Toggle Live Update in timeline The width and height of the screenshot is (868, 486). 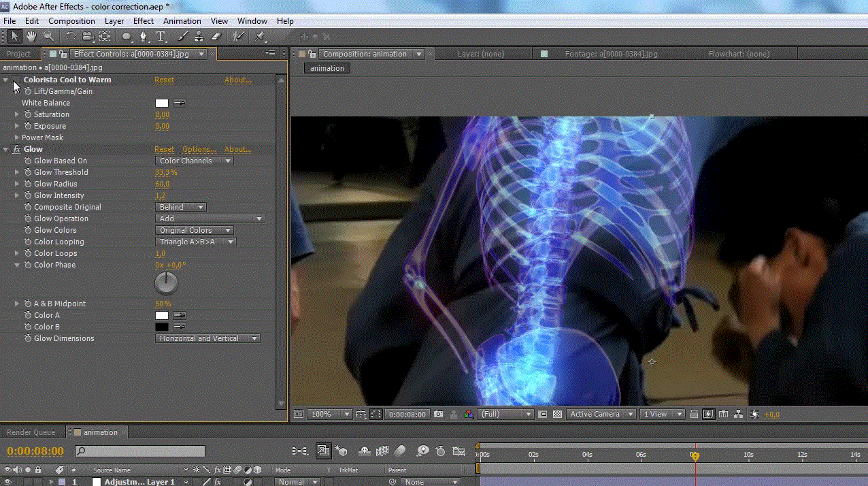(323, 451)
